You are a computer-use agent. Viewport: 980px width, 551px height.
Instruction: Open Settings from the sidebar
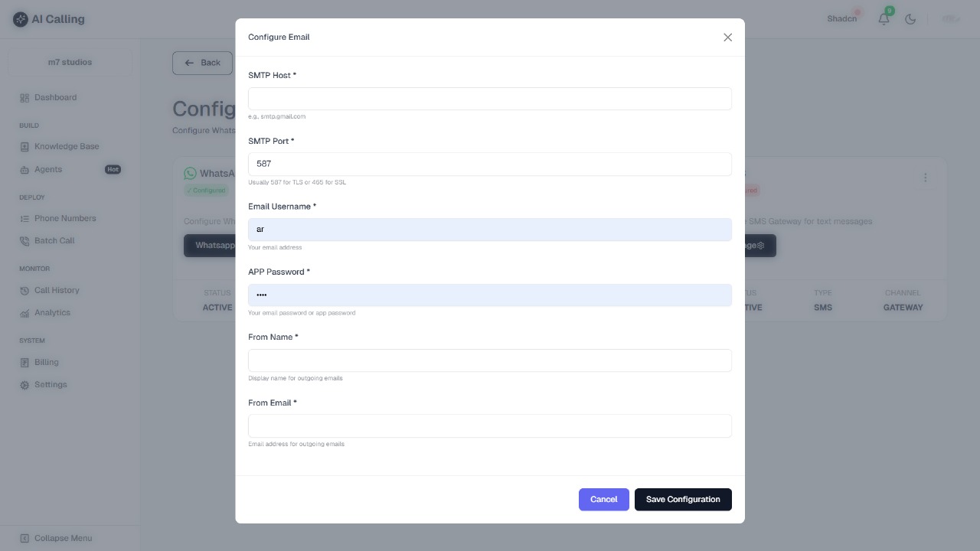51,384
